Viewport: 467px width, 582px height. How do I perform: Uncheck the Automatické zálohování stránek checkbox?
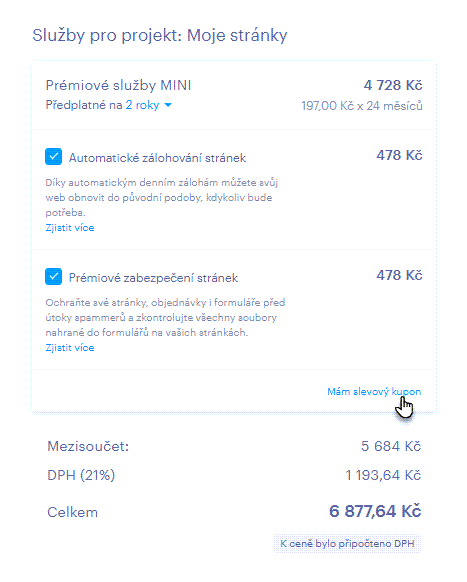pyautogui.click(x=53, y=157)
